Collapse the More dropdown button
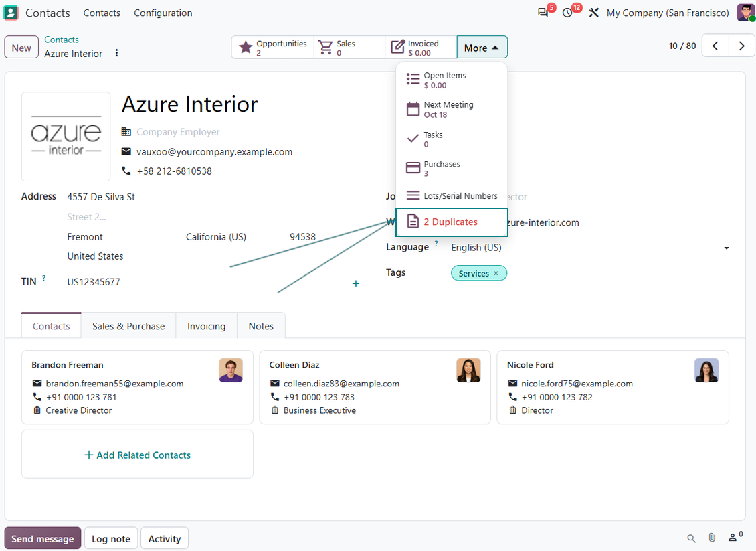The width and height of the screenshot is (756, 551). coord(482,48)
